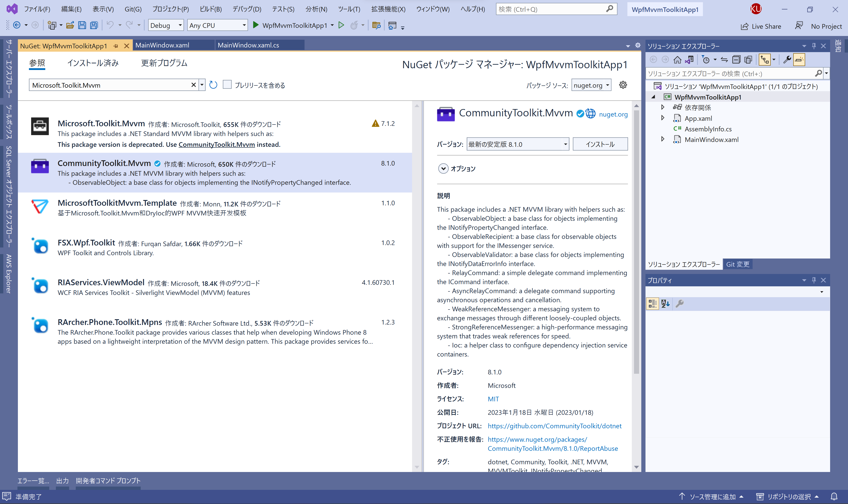Open the MIT license link
This screenshot has height=504, width=848.
pos(493,399)
